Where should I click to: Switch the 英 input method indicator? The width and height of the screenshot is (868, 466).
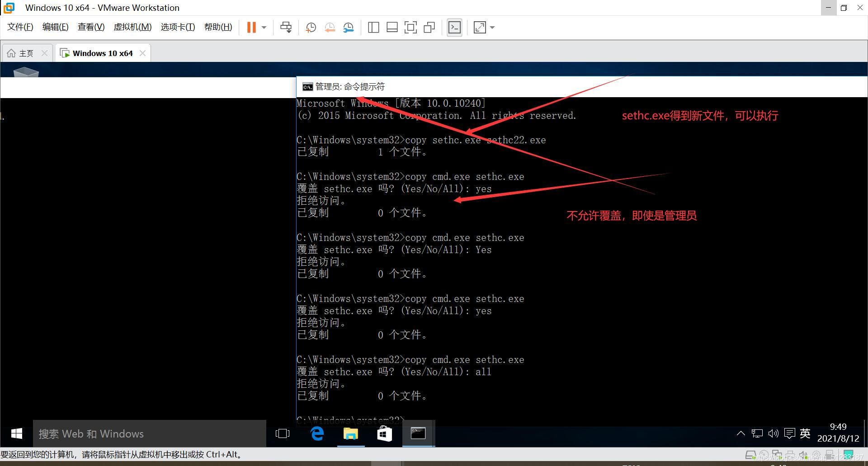(805, 434)
